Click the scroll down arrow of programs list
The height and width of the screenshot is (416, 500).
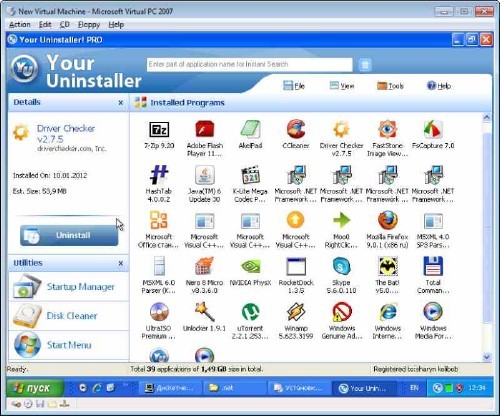coord(487,357)
